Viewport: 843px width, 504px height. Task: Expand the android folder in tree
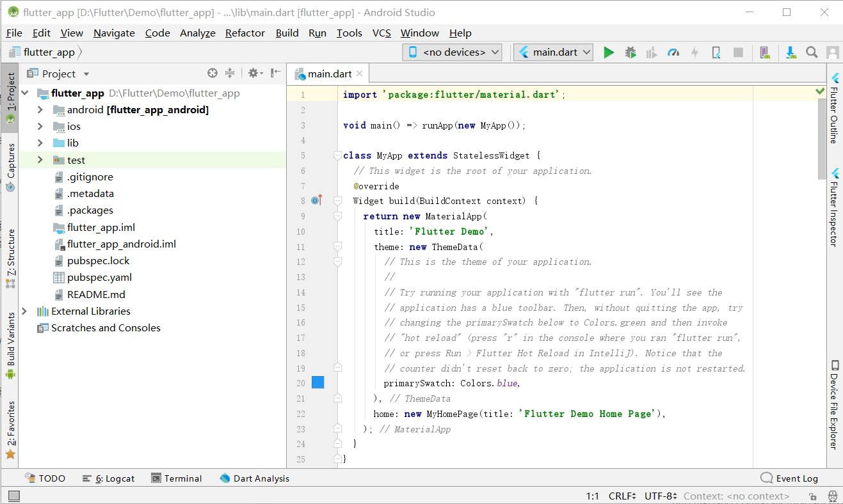[x=40, y=110]
